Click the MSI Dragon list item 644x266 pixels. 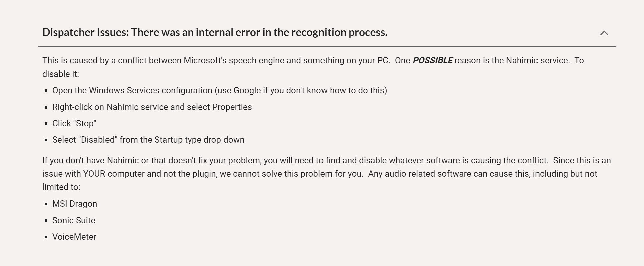tap(75, 204)
